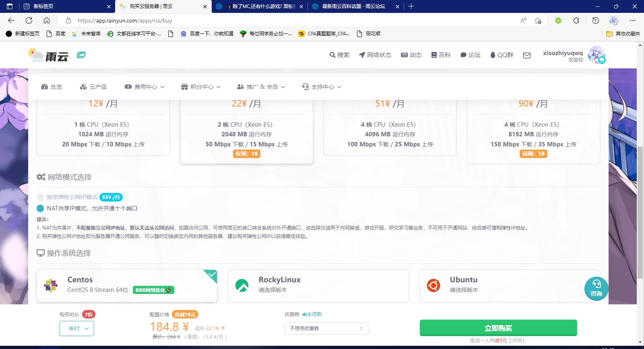
Task: Switch to the 新标签页 tab
Action: click(66, 6)
